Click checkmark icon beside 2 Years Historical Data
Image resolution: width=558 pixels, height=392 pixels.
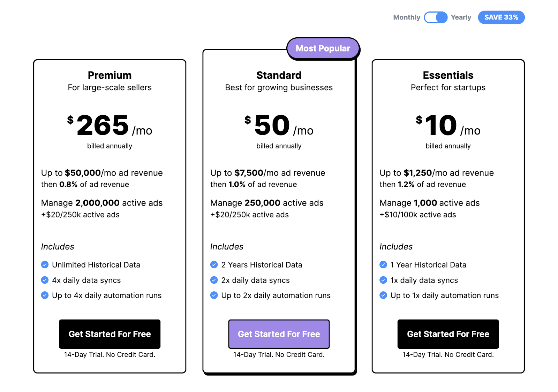tap(214, 265)
